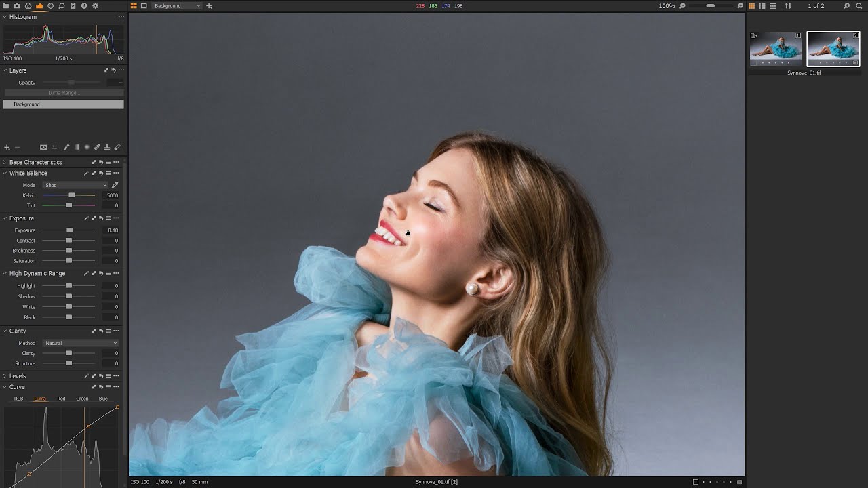This screenshot has height=488, width=868.
Task: Select the Green curve tab
Action: (82, 399)
